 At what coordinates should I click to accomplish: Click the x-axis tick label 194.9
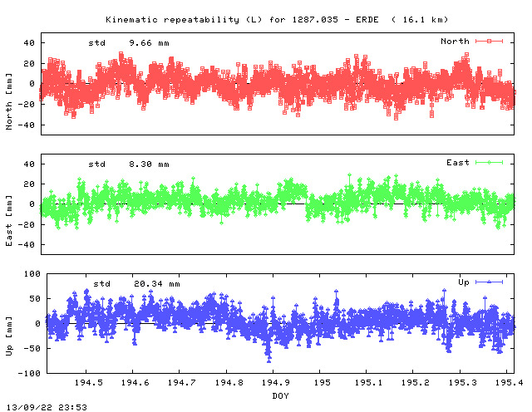click(275, 383)
